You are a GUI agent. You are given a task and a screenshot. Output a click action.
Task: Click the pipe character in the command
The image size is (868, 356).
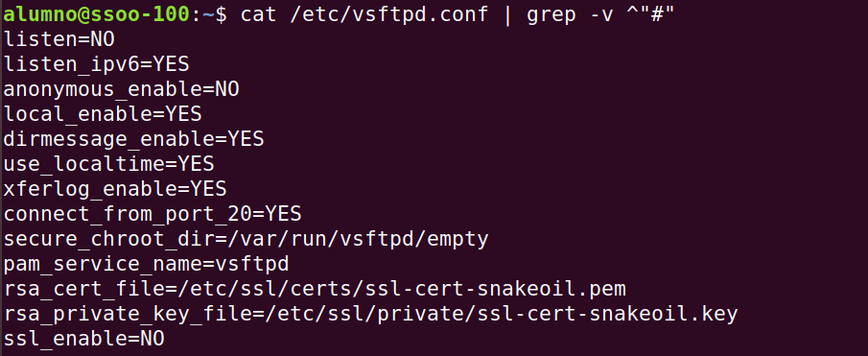(507, 15)
